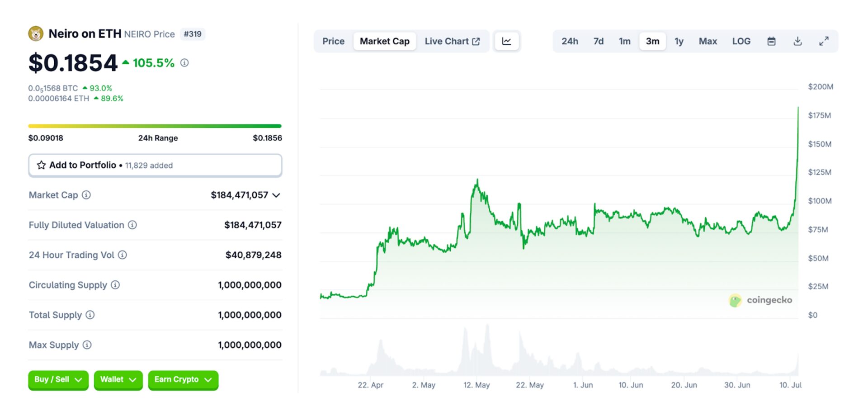Click the 12. May chart axis label
The height and width of the screenshot is (416, 868).
point(476,385)
